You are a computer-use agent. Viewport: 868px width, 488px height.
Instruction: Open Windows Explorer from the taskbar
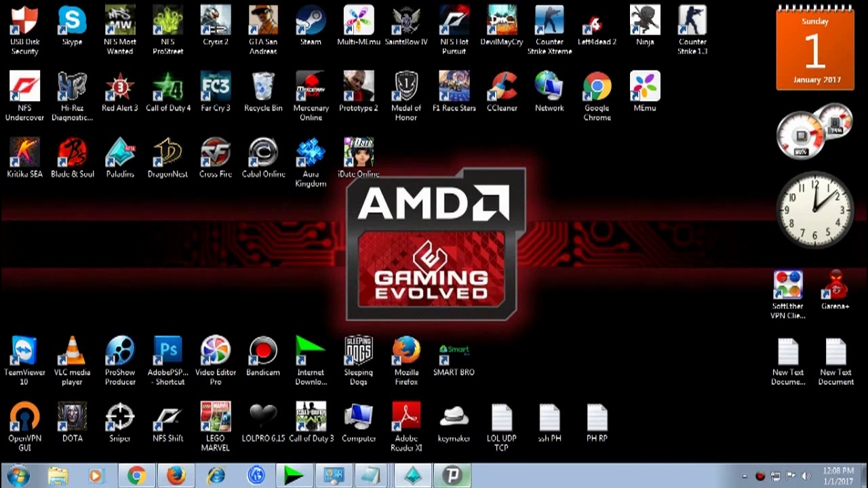pyautogui.click(x=58, y=476)
